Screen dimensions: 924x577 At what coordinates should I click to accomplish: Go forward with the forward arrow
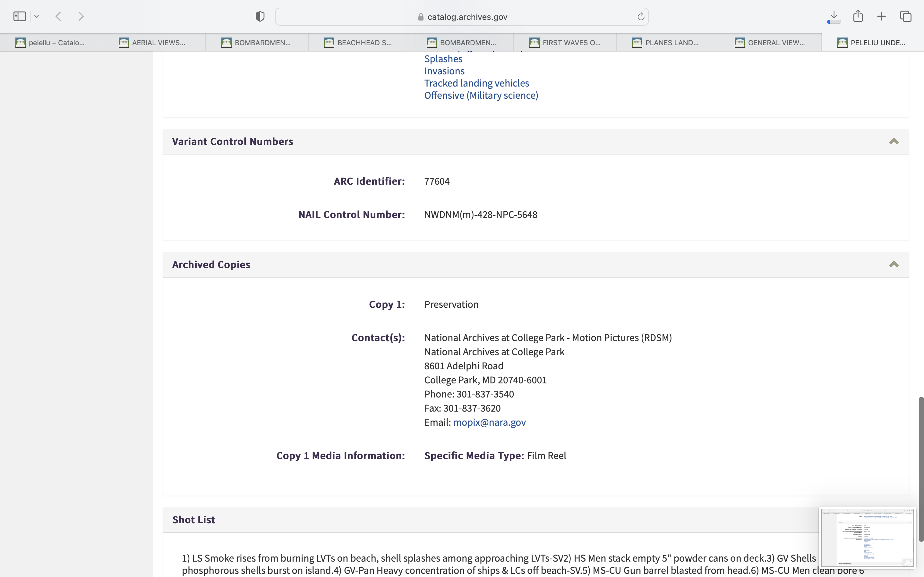tap(81, 16)
